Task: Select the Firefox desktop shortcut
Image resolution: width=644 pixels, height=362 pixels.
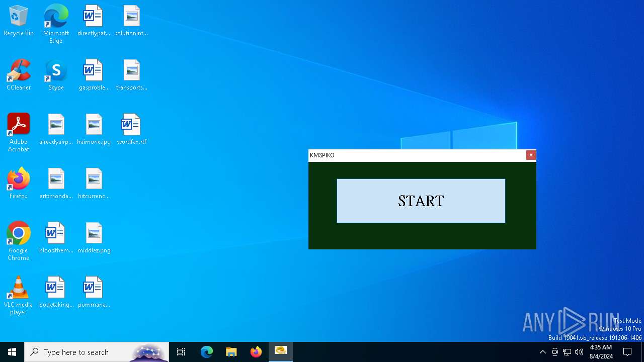Action: [19, 184]
